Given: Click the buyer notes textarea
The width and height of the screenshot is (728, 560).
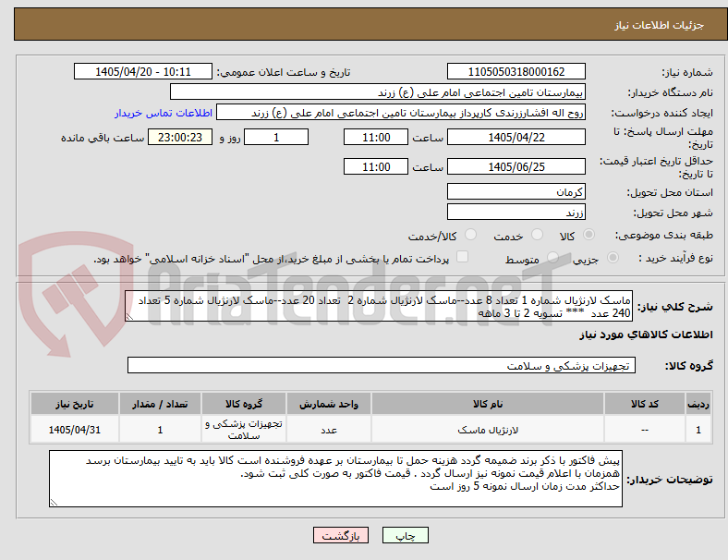Looking at the screenshot, I should pyautogui.click(x=335, y=479).
